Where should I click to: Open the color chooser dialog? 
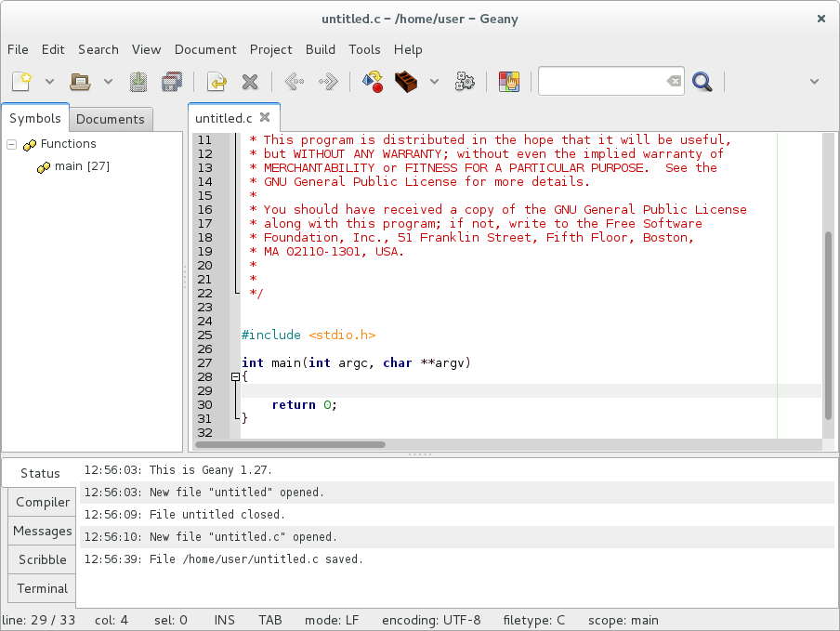click(509, 82)
